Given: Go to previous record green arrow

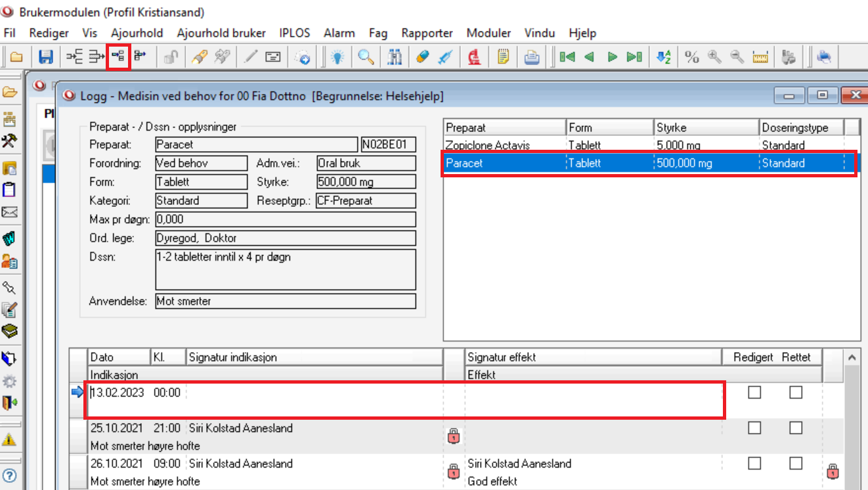Looking at the screenshot, I should [589, 57].
